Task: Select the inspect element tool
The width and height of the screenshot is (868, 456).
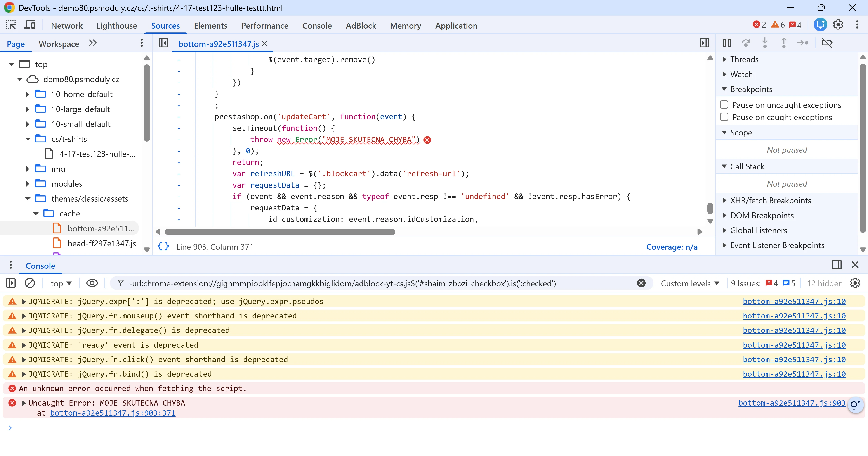Action: click(x=11, y=25)
